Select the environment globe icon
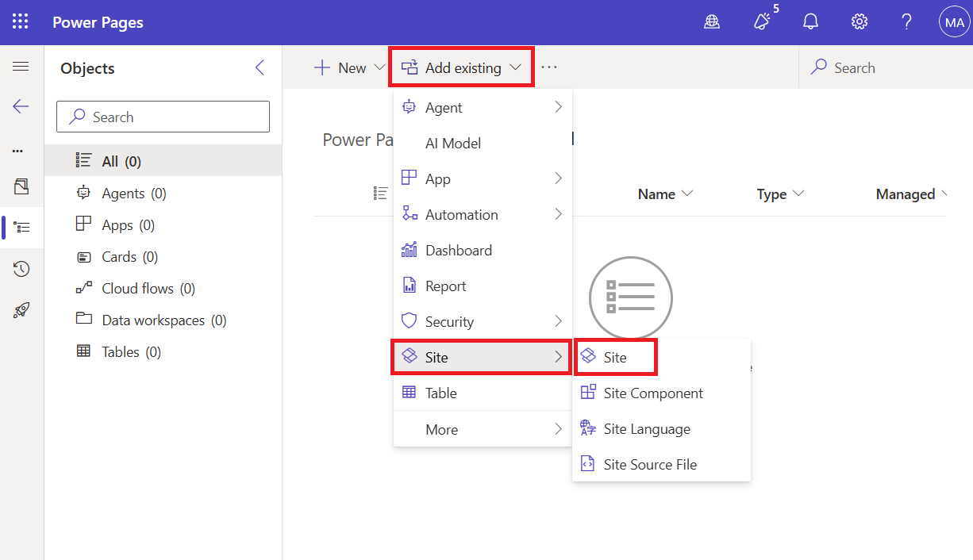Image resolution: width=973 pixels, height=560 pixels. (x=712, y=21)
